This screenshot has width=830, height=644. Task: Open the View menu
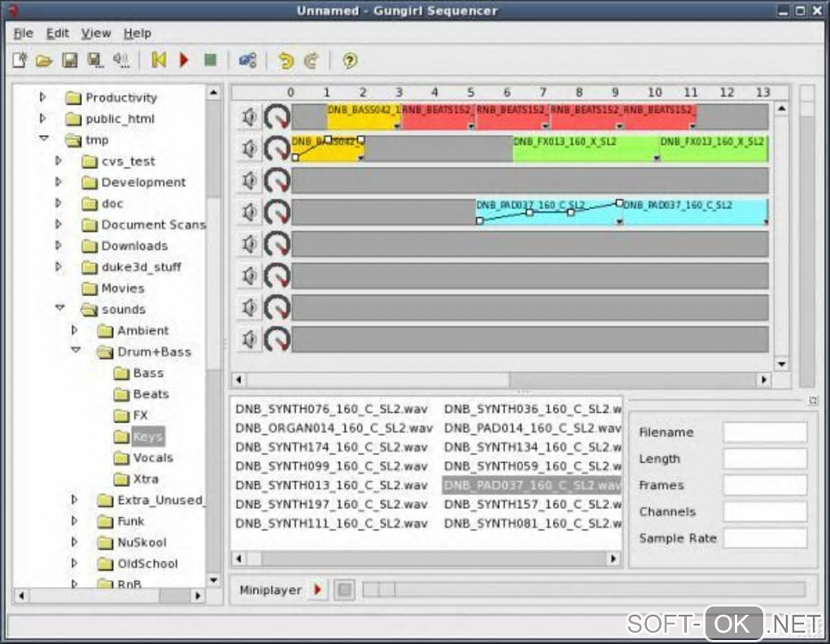tap(96, 33)
